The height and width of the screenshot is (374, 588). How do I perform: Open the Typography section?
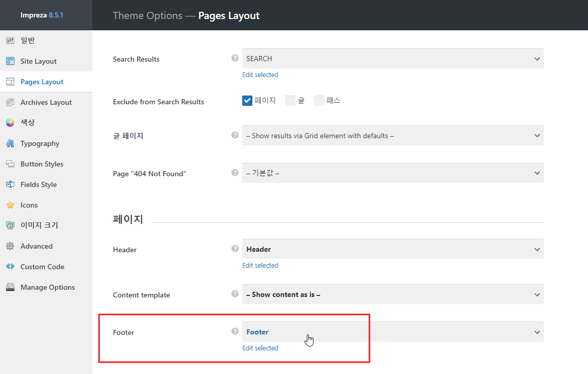(x=46, y=143)
